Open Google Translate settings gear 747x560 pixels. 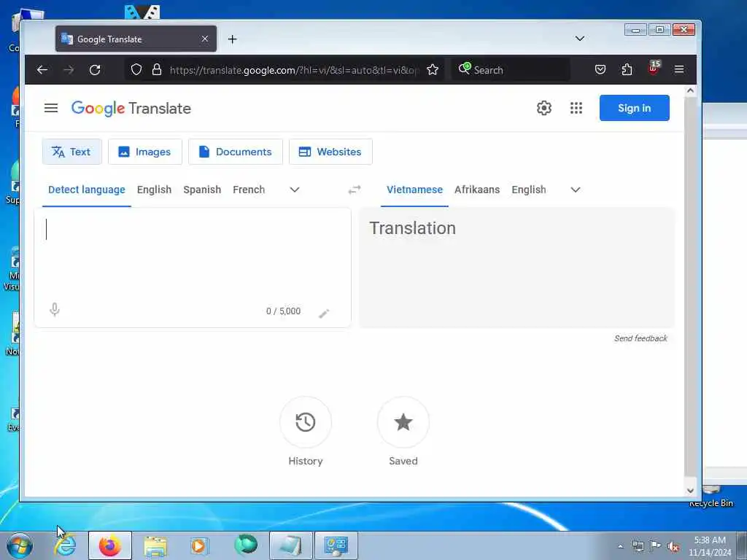click(544, 108)
